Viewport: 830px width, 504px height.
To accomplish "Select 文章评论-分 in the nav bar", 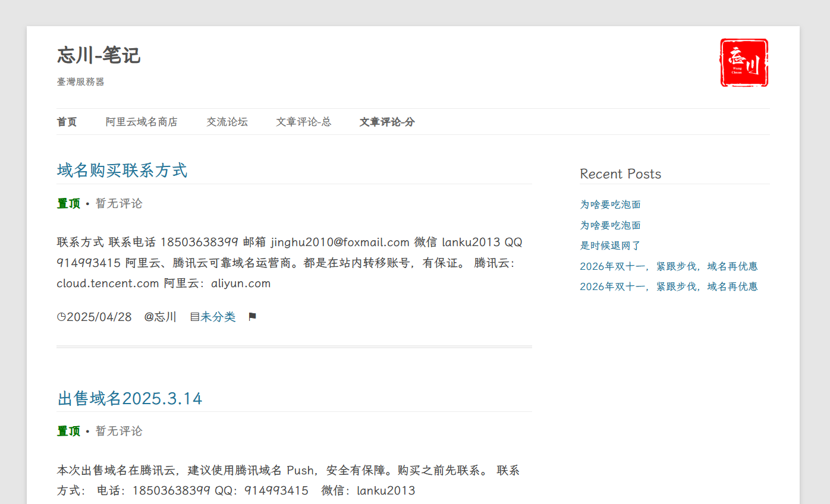I will (x=387, y=122).
